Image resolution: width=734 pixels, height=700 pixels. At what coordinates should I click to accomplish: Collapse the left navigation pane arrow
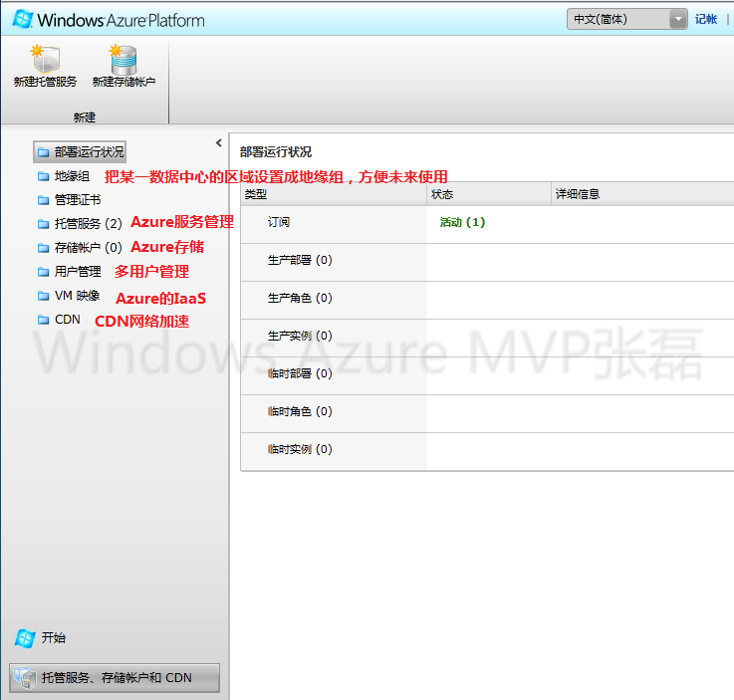219,143
